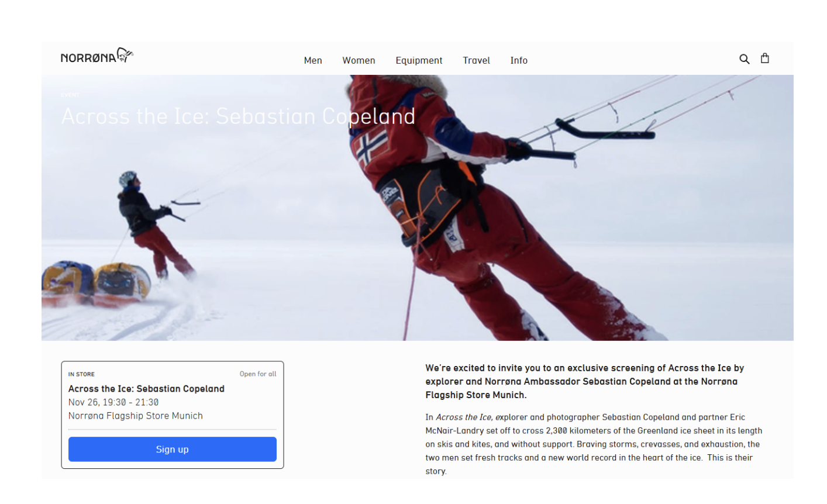Viewport: 827px width, 504px height.
Task: Click the event card title Across the Ice
Action: point(146,388)
